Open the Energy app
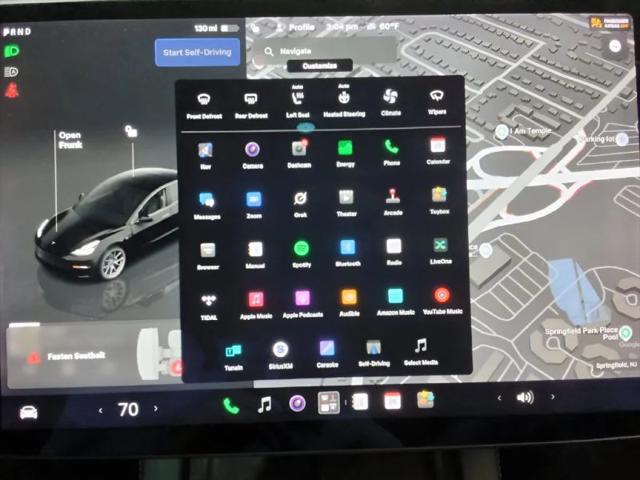Viewport: 640px width, 480px height. [x=345, y=153]
